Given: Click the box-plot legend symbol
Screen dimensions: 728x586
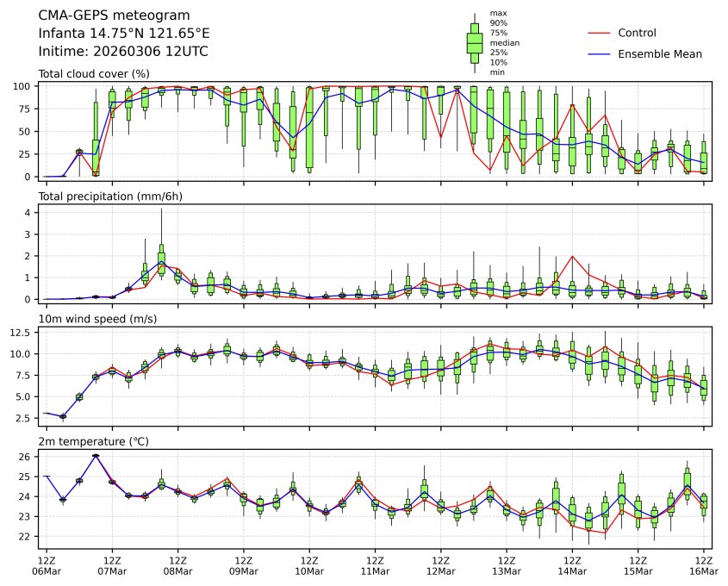Looking at the screenshot, I should coord(474,42).
